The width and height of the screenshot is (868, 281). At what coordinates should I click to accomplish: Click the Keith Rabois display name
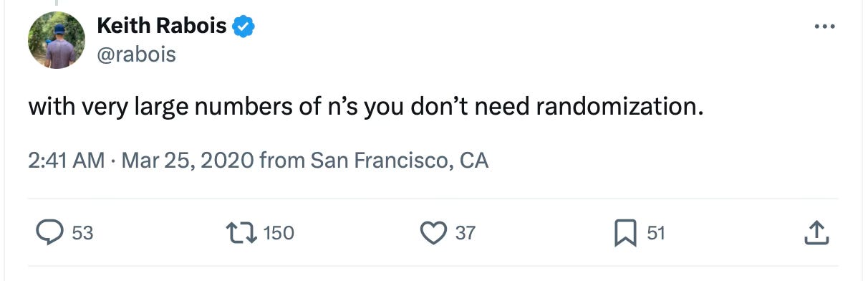pos(162,27)
